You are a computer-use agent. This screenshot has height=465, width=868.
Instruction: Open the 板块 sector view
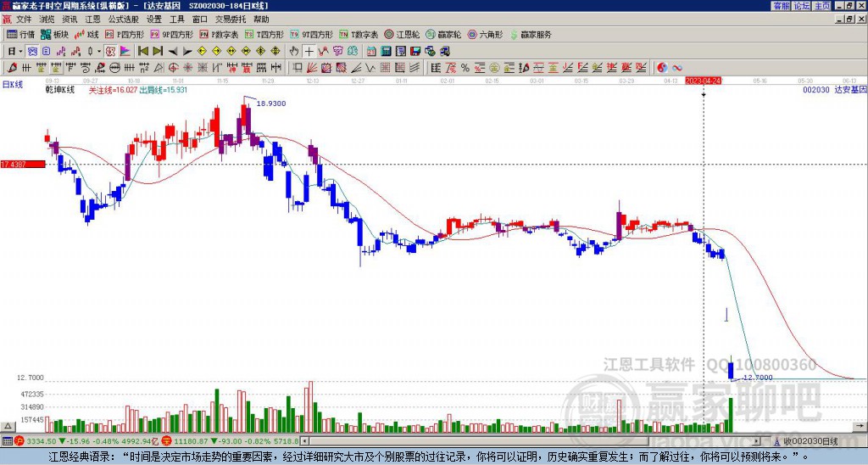(54, 34)
